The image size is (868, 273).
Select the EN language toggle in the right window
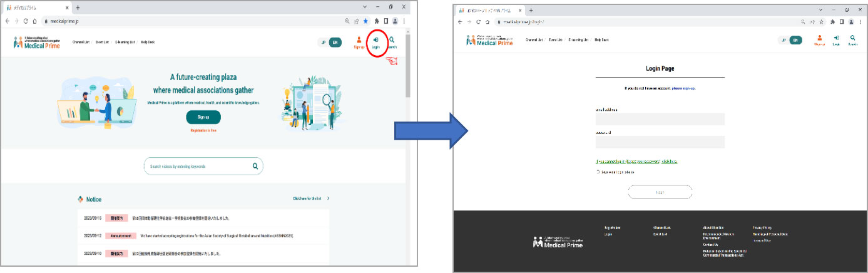point(795,40)
